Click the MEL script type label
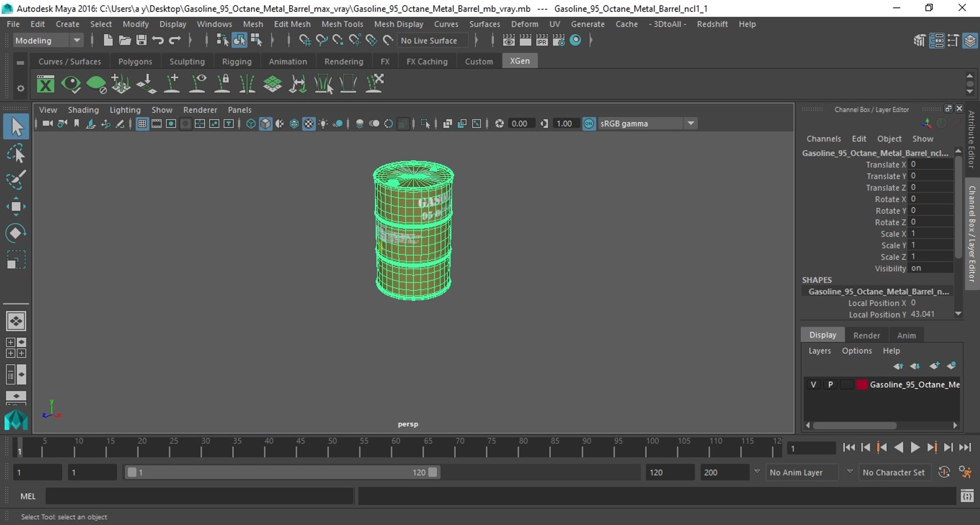 [x=28, y=496]
